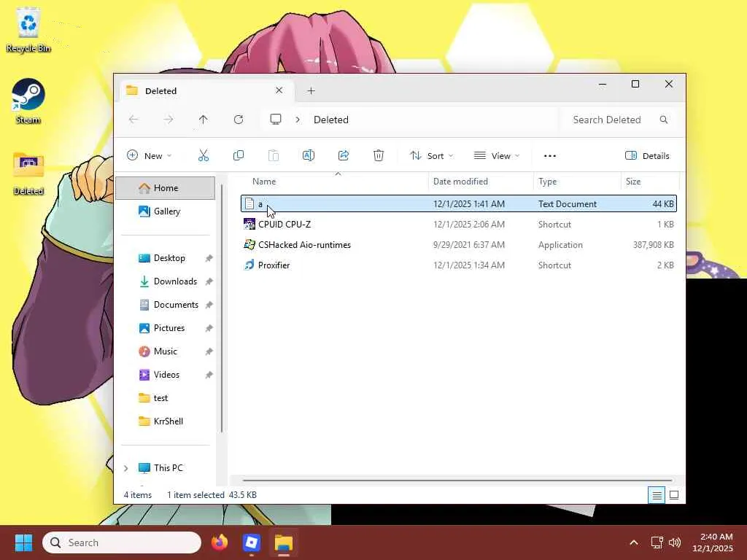Viewport: 747px width, 560px height.
Task: Close the Deleted tab
Action: coord(279,90)
